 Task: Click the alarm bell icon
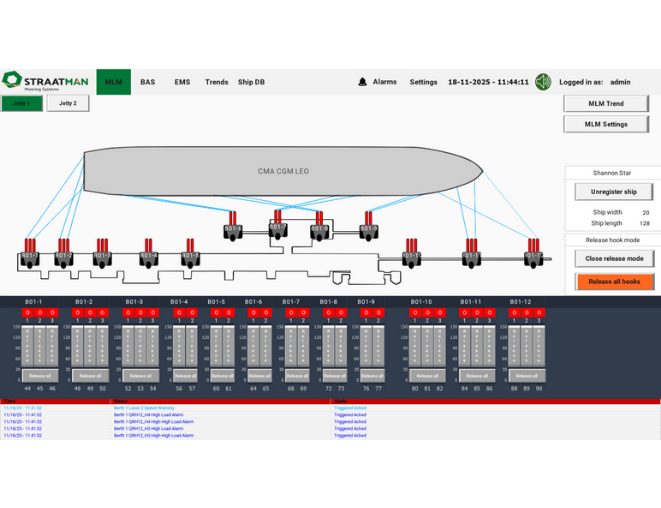pos(362,82)
